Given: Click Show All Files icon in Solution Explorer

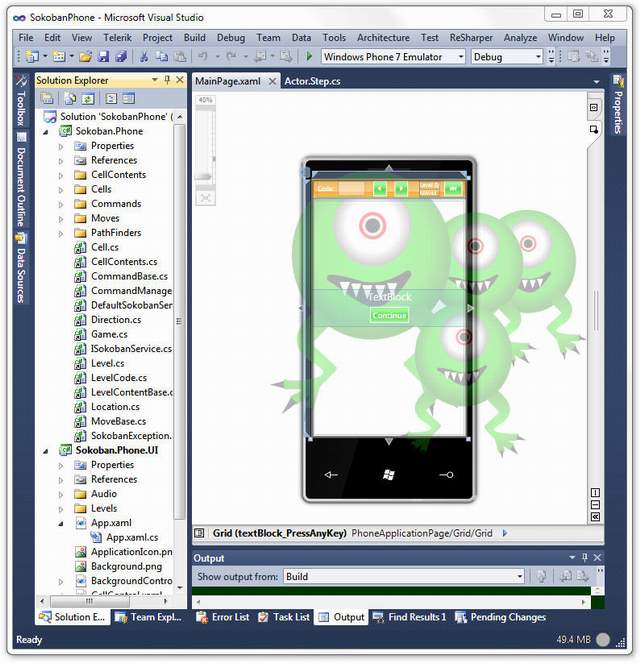Looking at the screenshot, I should point(69,99).
